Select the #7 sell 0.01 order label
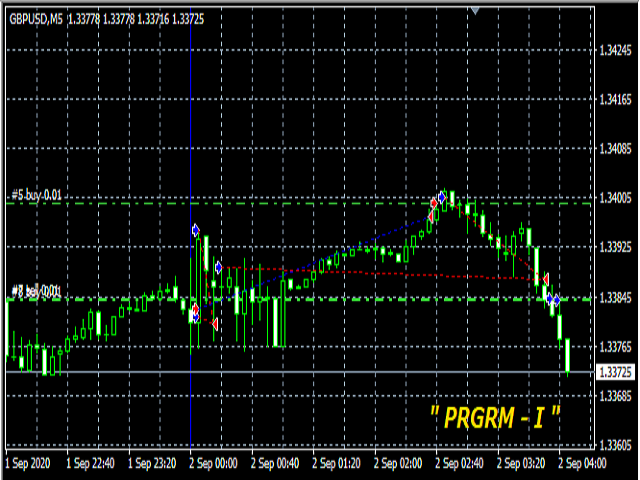This screenshot has width=640, height=480. [x=36, y=291]
